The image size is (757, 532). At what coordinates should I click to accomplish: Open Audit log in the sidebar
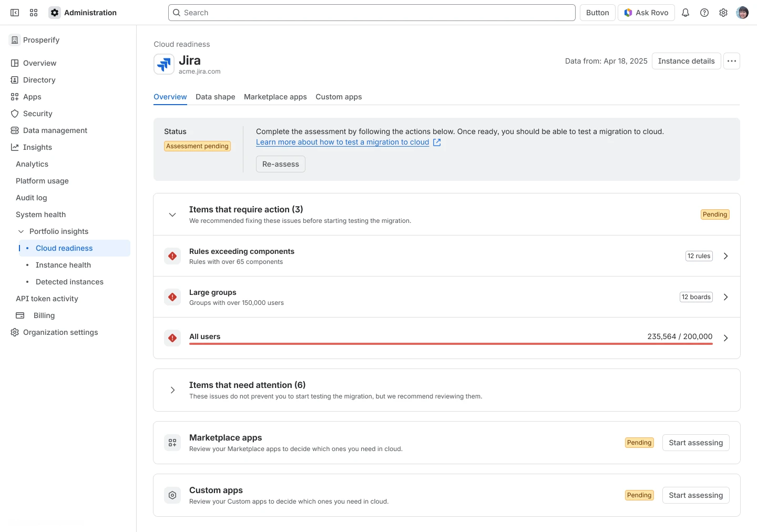(32, 198)
